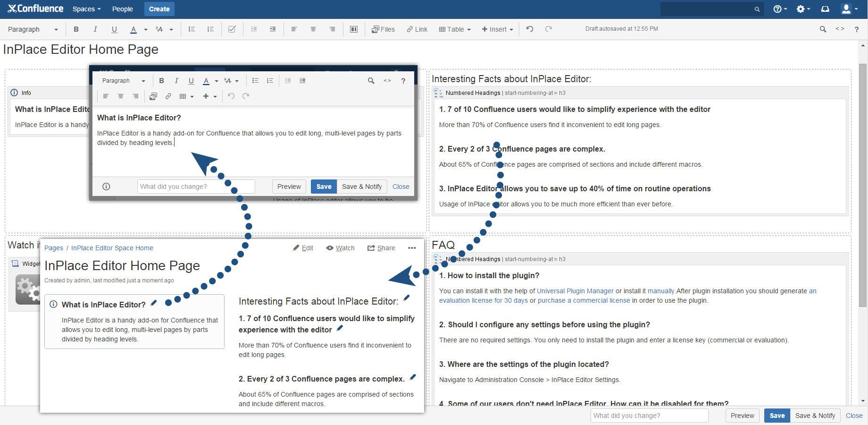Switch to source editor view in main toolbar
868x425 pixels.
tap(840, 29)
